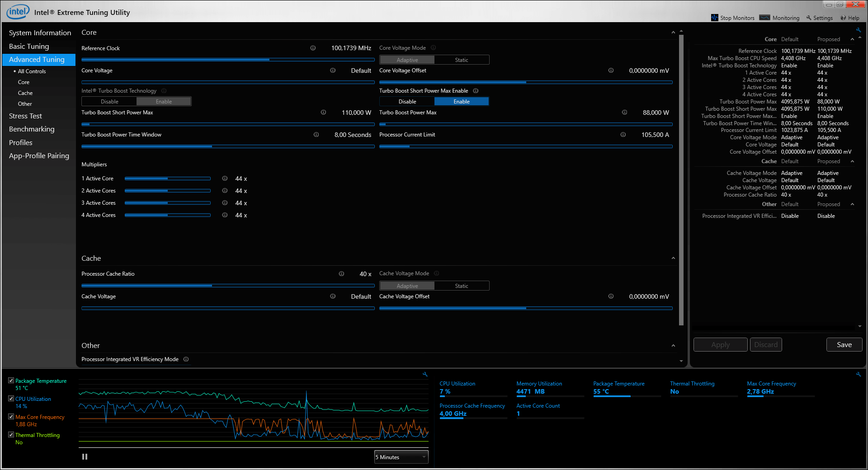Image resolution: width=868 pixels, height=470 pixels.
Task: Click the info icon for 1 Active Core multiplier
Action: pyautogui.click(x=225, y=179)
